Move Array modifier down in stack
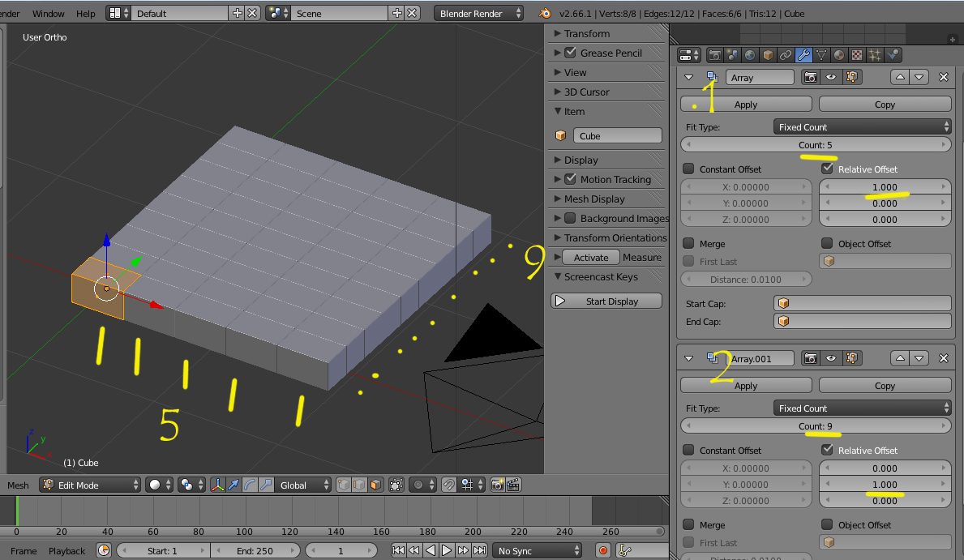Image resolution: width=964 pixels, height=560 pixels. point(919,78)
